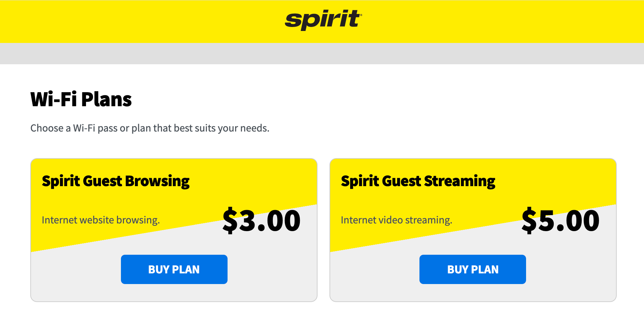Click the $5.00 price label

click(x=560, y=220)
